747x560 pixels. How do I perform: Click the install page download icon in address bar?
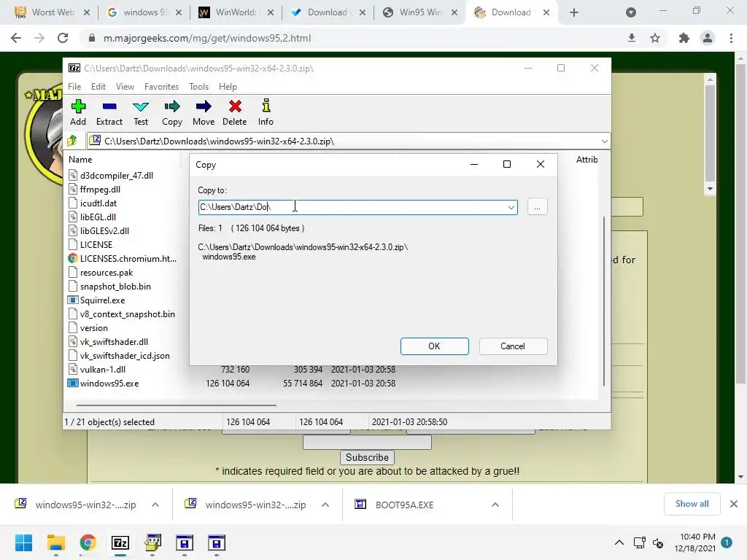pos(632,38)
